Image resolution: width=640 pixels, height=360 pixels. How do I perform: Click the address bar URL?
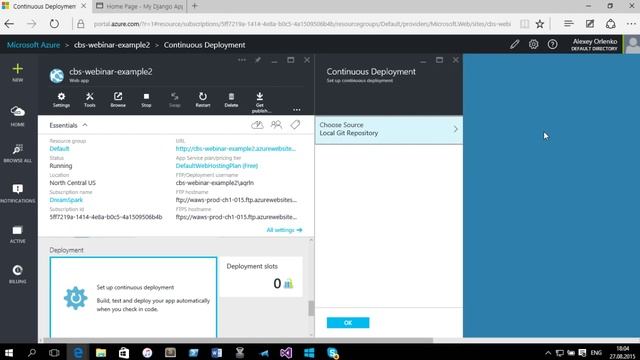(302, 24)
